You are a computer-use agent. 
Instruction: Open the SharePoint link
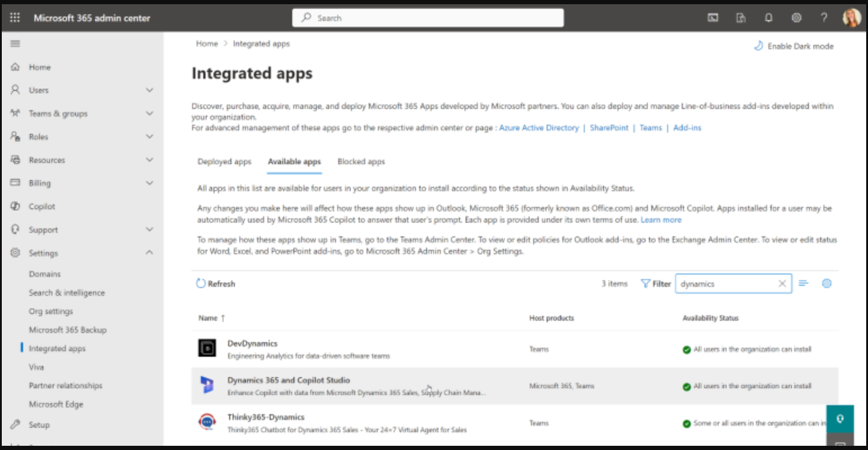click(x=609, y=128)
